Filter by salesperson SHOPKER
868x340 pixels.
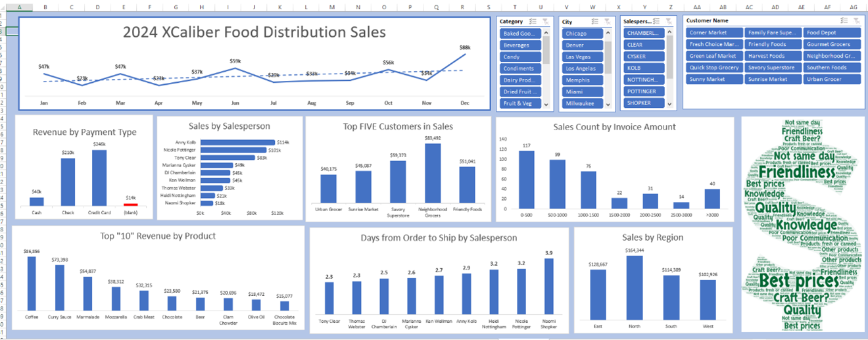click(x=643, y=103)
